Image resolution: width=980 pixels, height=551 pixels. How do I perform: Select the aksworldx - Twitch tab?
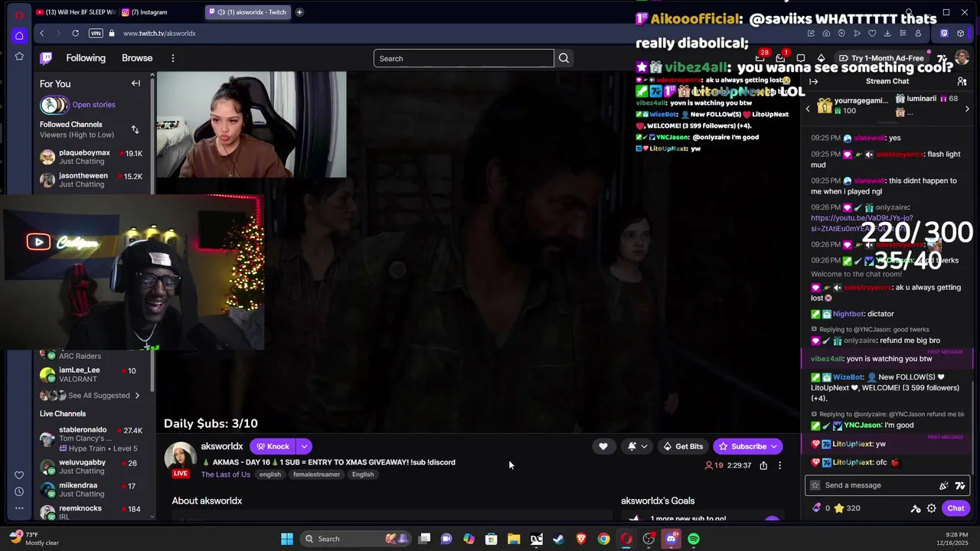point(250,12)
